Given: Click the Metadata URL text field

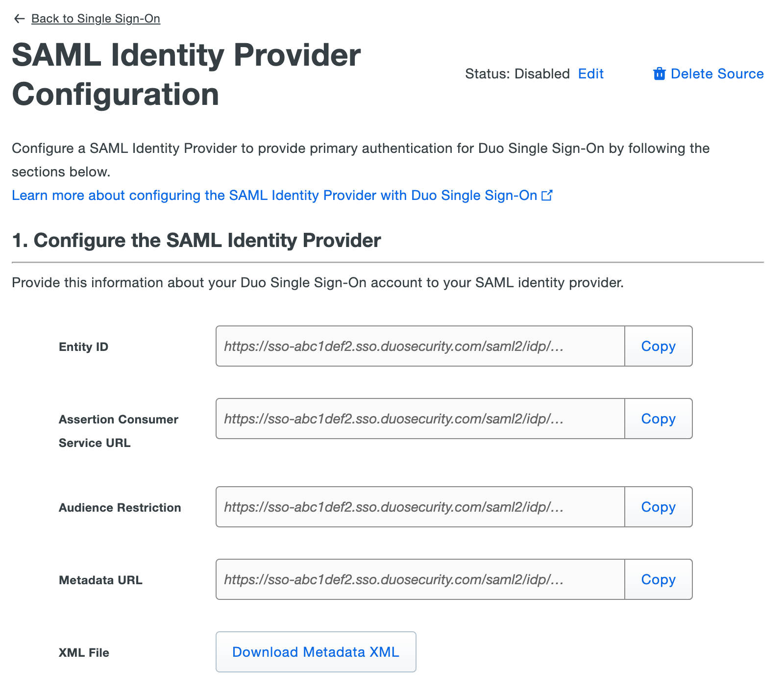Looking at the screenshot, I should (x=420, y=580).
